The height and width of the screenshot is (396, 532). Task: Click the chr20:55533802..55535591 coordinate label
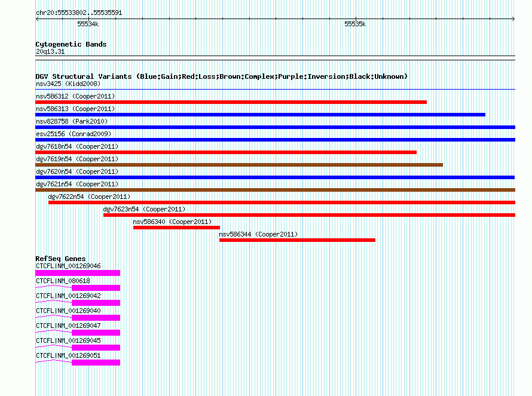(79, 13)
